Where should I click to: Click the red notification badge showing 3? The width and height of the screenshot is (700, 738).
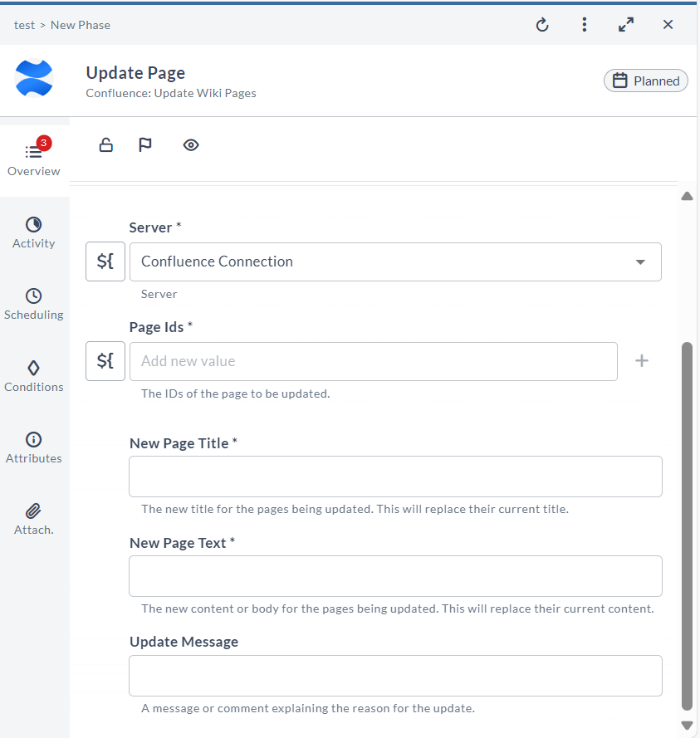44,143
